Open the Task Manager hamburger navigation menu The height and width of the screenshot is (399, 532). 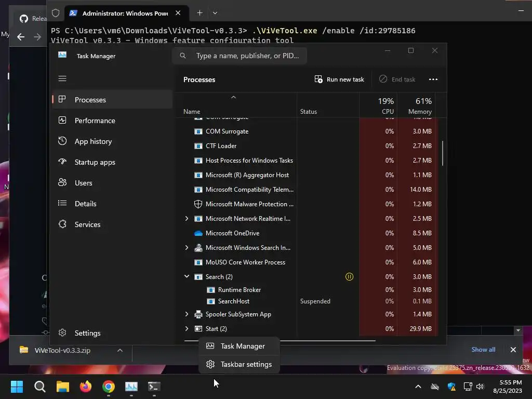tap(62, 79)
